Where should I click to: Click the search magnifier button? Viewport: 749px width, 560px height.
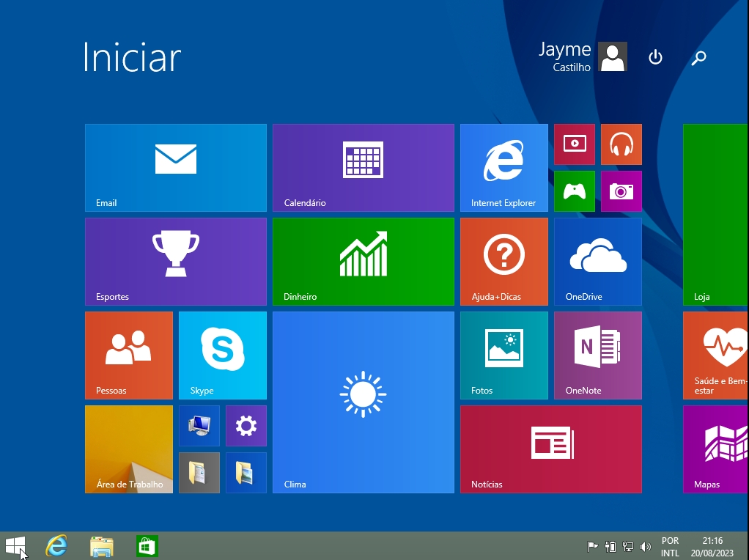(x=698, y=57)
